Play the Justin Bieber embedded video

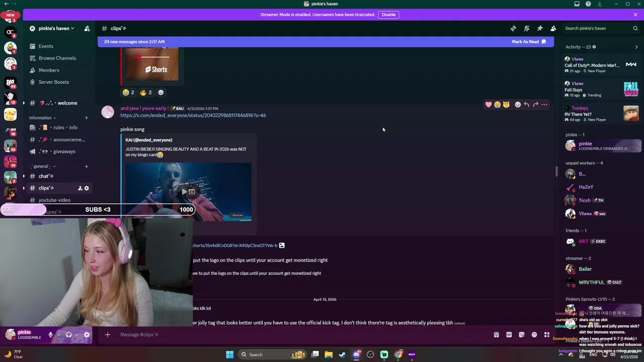(184, 192)
